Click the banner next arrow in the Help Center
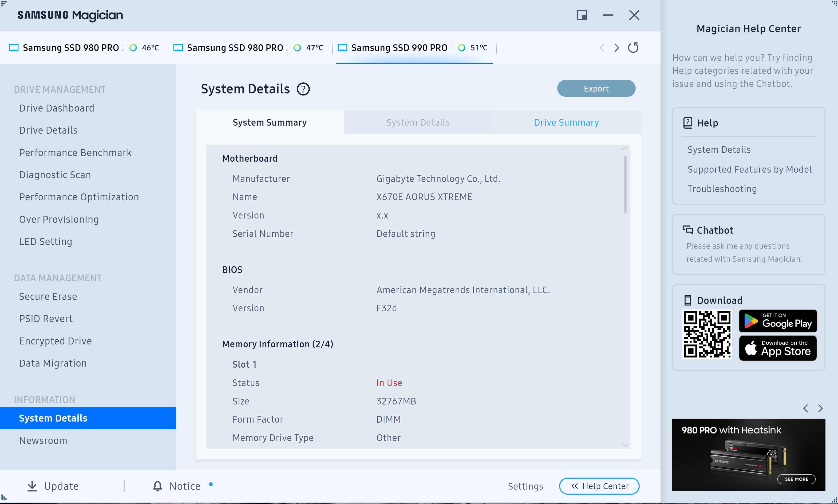The height and width of the screenshot is (504, 838). [820, 408]
